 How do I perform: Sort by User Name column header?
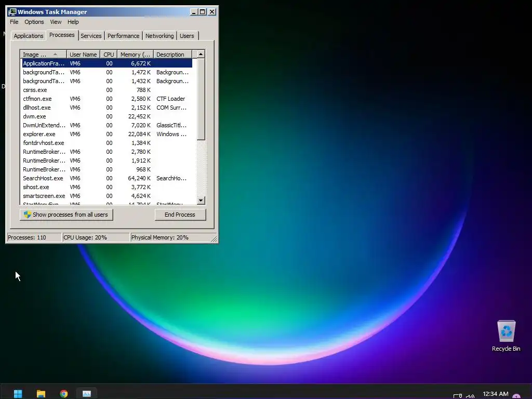tap(83, 54)
